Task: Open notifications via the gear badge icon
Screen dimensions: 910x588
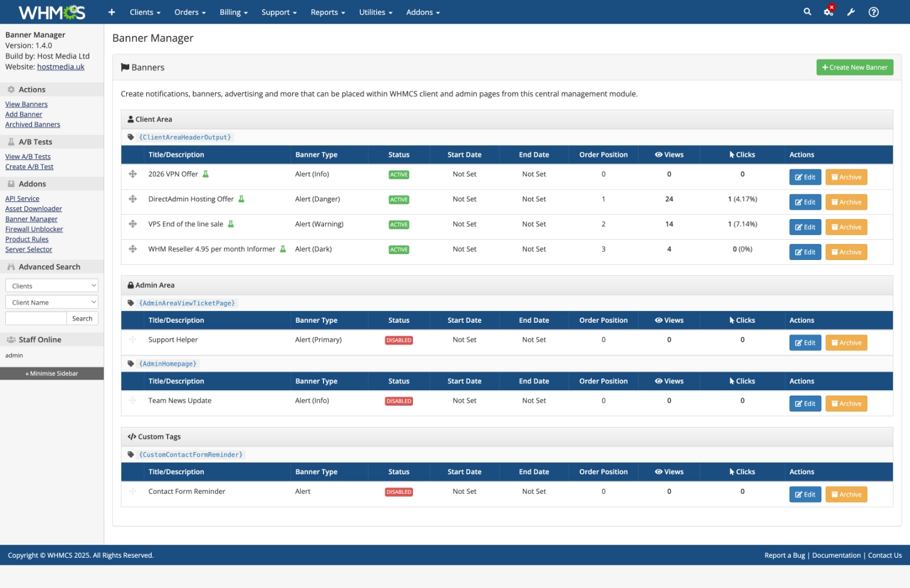Action: point(828,12)
